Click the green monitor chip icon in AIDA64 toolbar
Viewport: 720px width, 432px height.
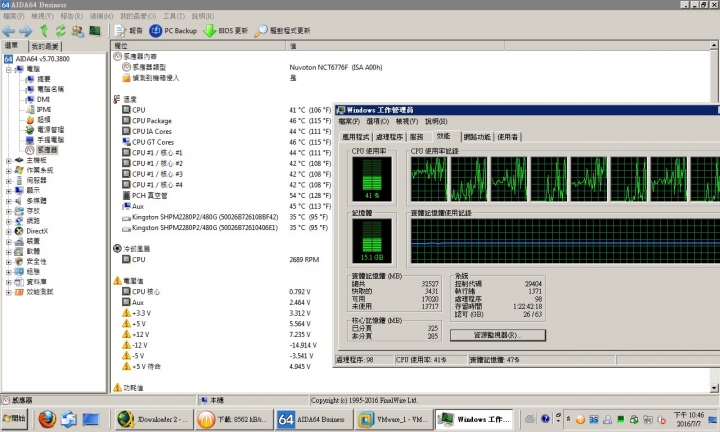95,31
